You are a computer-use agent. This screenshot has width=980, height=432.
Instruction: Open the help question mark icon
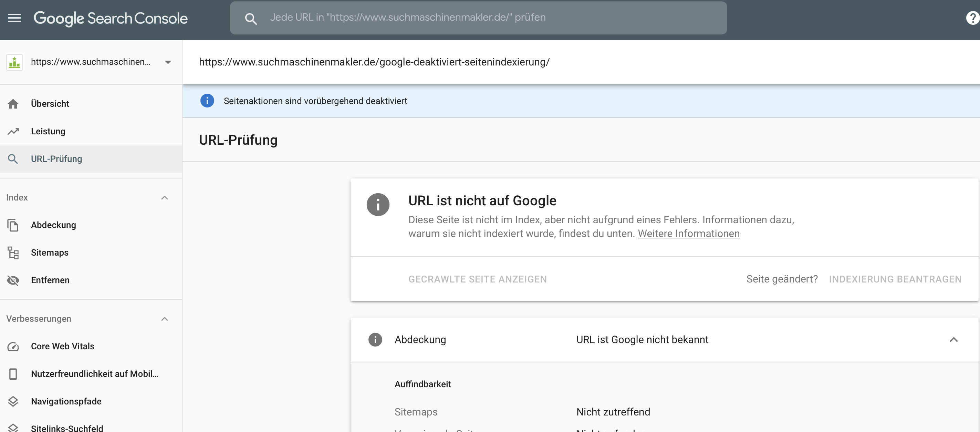click(x=973, y=18)
